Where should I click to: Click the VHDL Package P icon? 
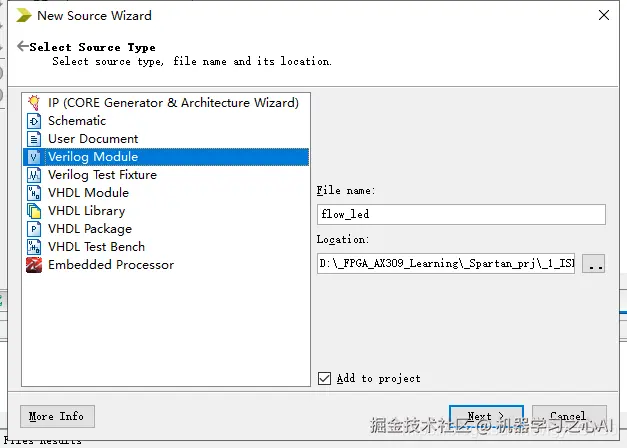[34, 229]
